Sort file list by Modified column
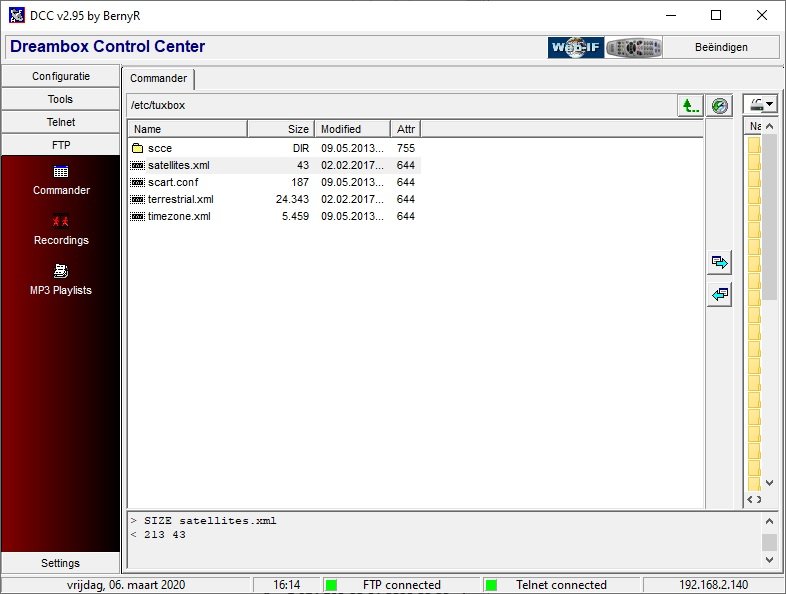The width and height of the screenshot is (786, 594). [x=352, y=129]
